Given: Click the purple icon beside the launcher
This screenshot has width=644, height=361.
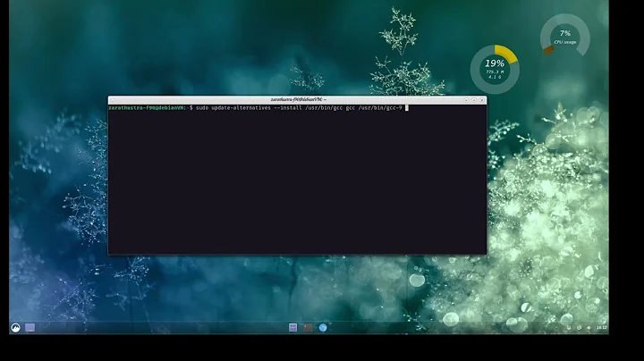Looking at the screenshot, I should click(x=30, y=327).
